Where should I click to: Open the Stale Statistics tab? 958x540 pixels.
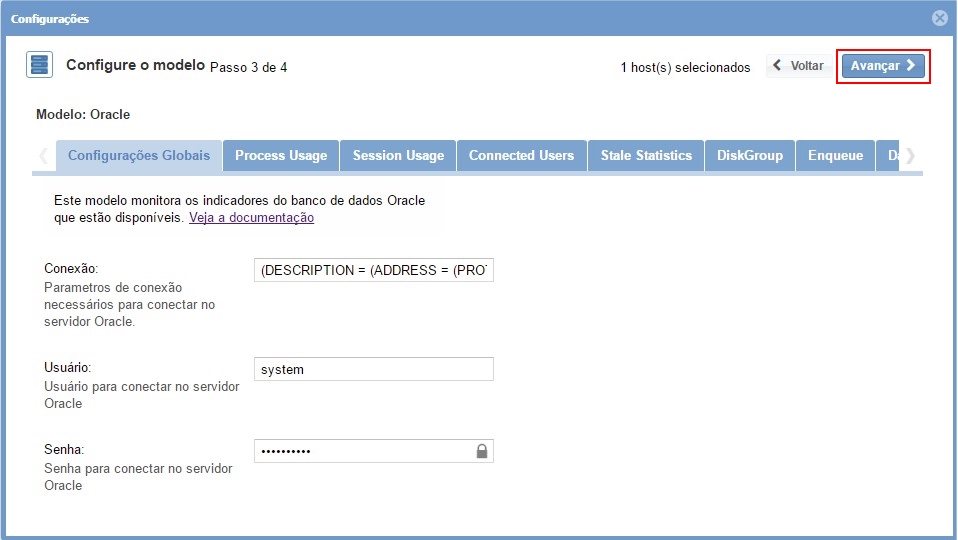[x=646, y=156]
